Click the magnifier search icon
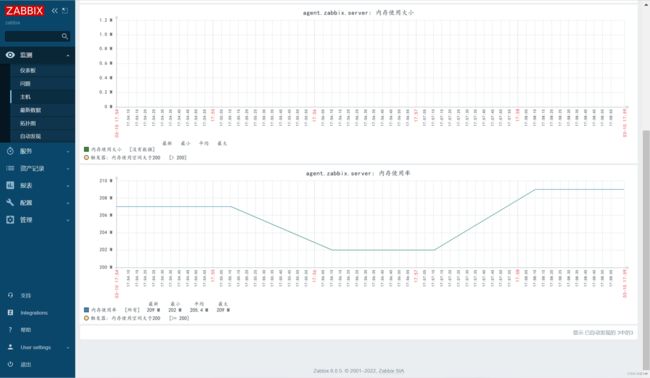The height and width of the screenshot is (378, 650). tap(65, 36)
